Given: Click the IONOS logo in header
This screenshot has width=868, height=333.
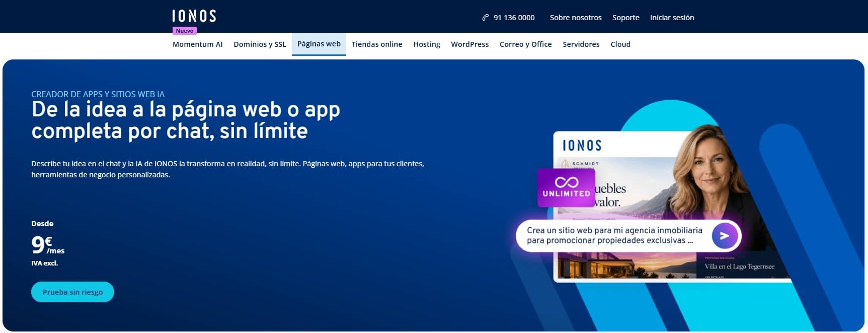Looking at the screenshot, I should coord(194,16).
